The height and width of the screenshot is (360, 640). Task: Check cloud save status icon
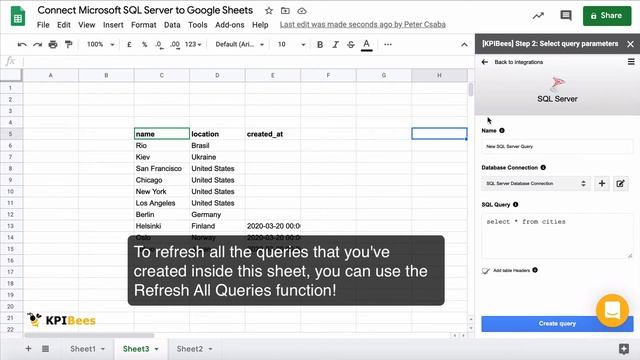302,11
